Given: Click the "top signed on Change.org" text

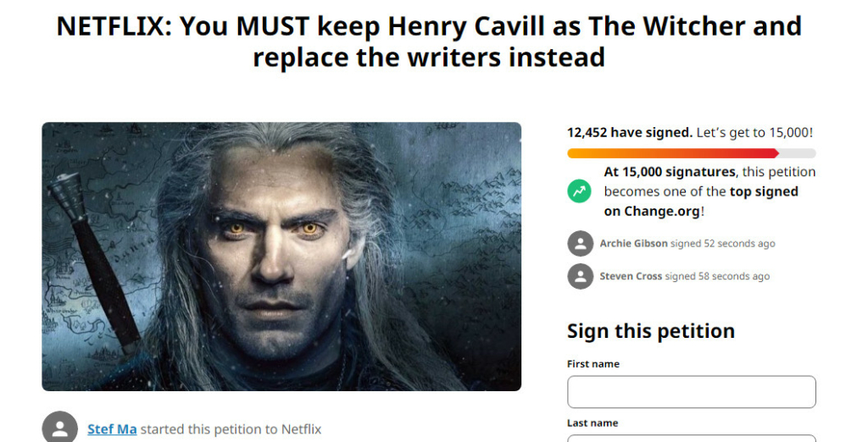Looking at the screenshot, I should tap(701, 202).
